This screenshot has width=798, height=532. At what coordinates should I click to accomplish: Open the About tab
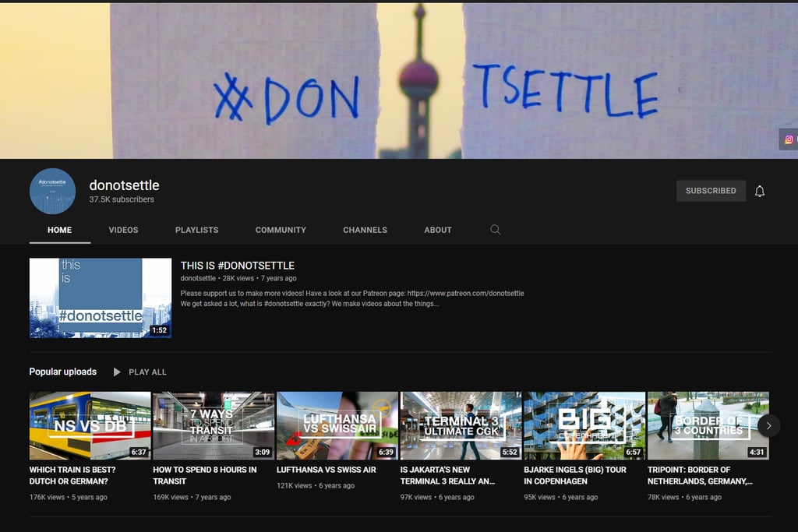point(438,230)
